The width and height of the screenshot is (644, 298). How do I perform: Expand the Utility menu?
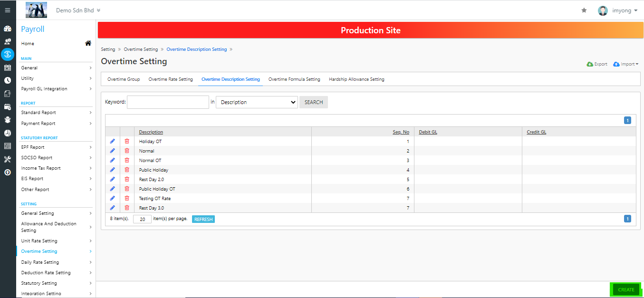(56, 78)
